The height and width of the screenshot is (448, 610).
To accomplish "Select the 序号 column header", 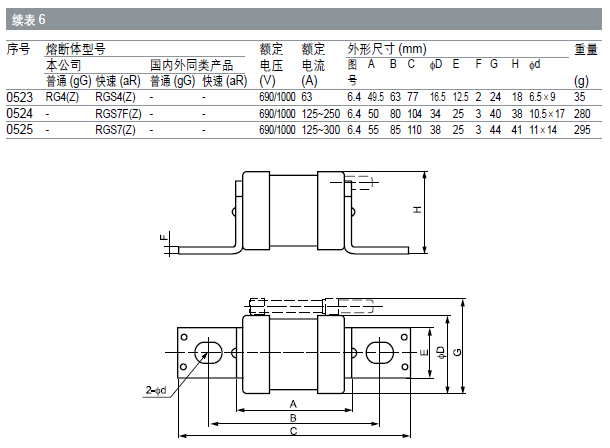I will point(18,49).
